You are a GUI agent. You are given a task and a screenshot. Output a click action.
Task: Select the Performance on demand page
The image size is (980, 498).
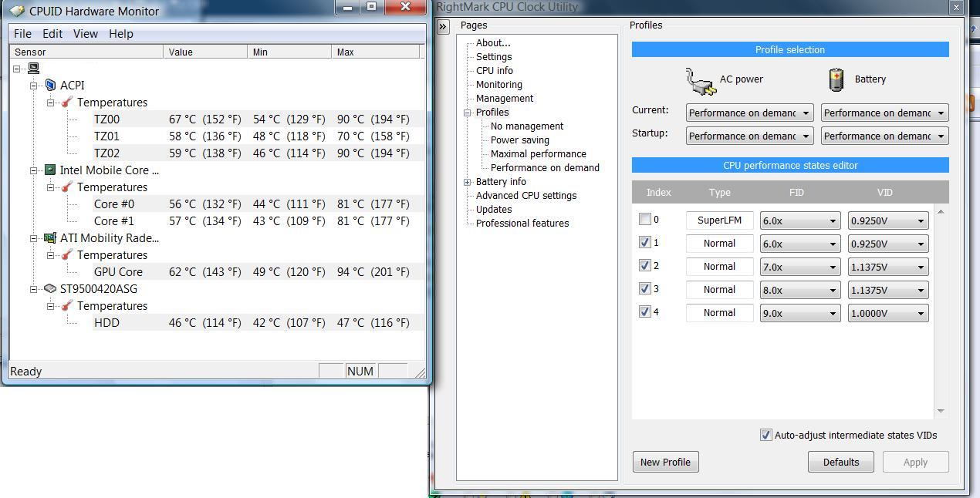545,167
